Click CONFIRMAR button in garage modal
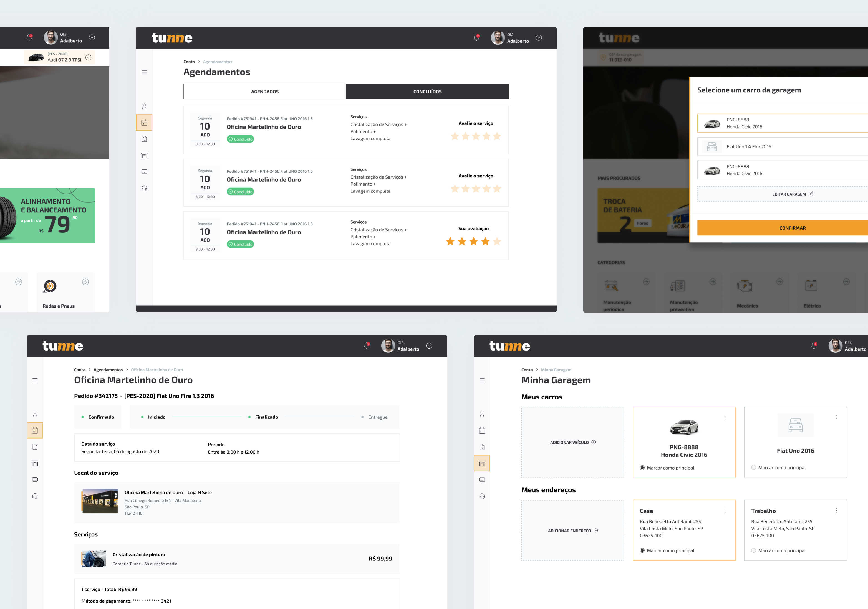The width and height of the screenshot is (868, 609). pos(783,228)
